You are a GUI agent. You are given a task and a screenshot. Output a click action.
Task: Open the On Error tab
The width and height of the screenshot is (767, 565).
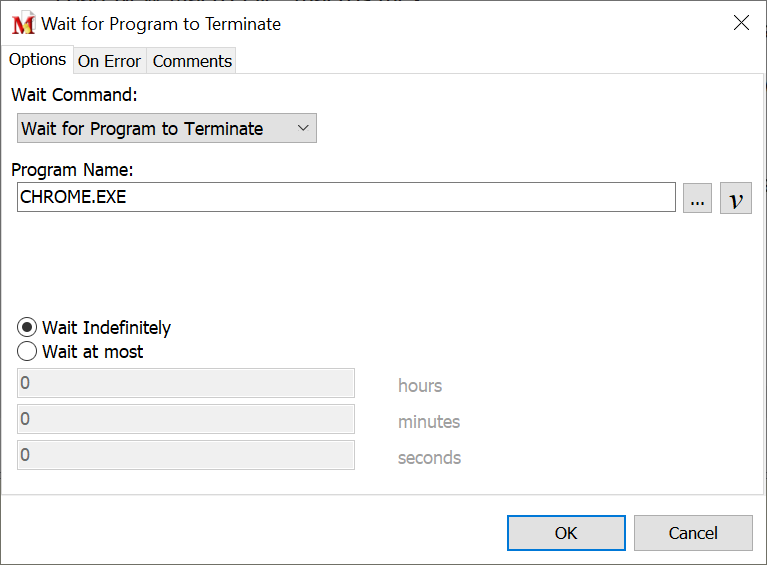(x=109, y=61)
